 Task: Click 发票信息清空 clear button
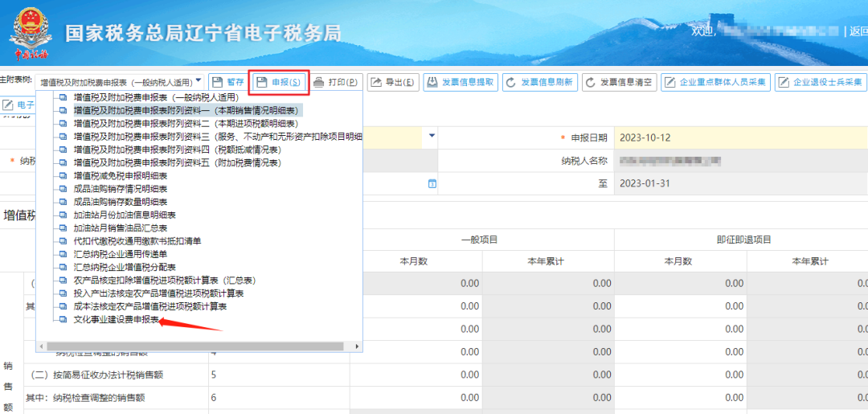[x=620, y=83]
